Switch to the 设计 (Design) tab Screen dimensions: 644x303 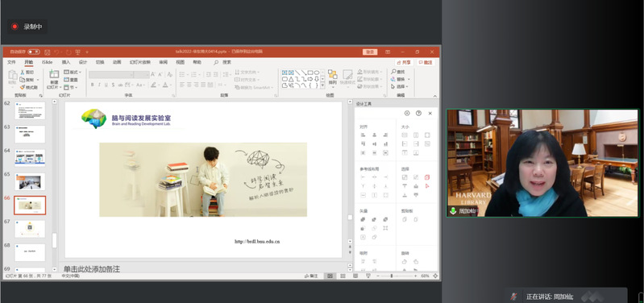tap(83, 62)
